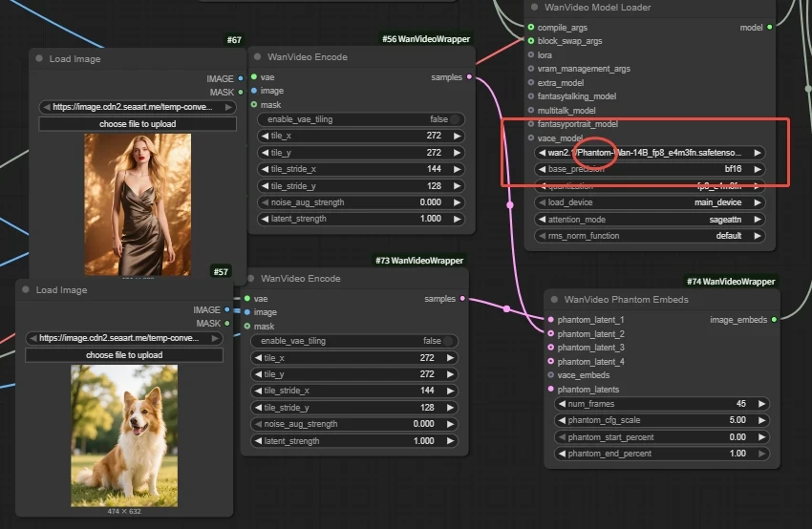This screenshot has width=812, height=529.
Task: Open the rms_norm_function dropdown
Action: coord(649,236)
